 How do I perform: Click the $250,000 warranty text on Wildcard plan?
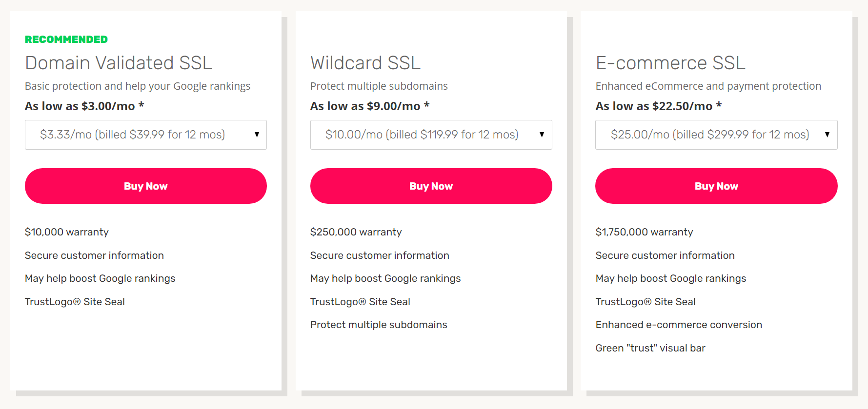point(356,232)
